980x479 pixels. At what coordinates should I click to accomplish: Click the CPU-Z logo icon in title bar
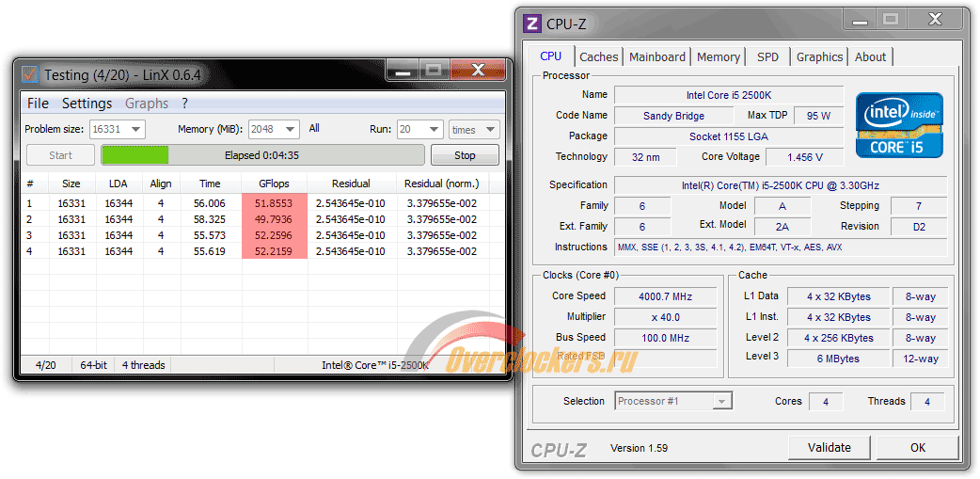click(532, 24)
